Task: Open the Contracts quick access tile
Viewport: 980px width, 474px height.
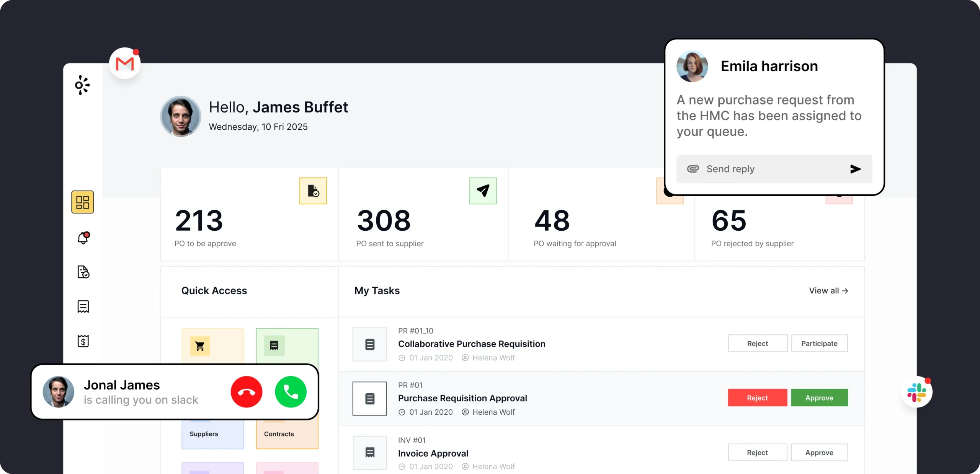Action: click(x=287, y=434)
